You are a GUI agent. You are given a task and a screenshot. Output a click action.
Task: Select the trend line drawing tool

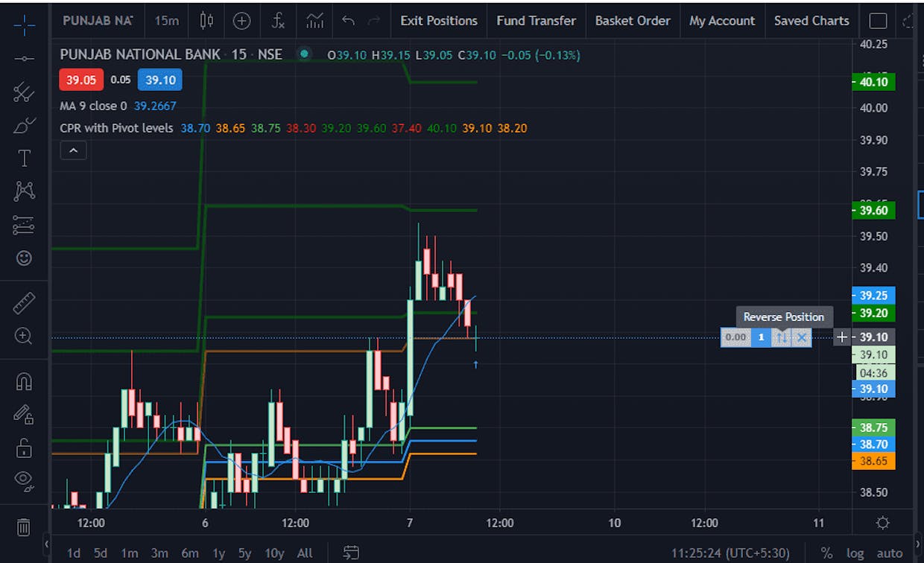[x=24, y=58]
